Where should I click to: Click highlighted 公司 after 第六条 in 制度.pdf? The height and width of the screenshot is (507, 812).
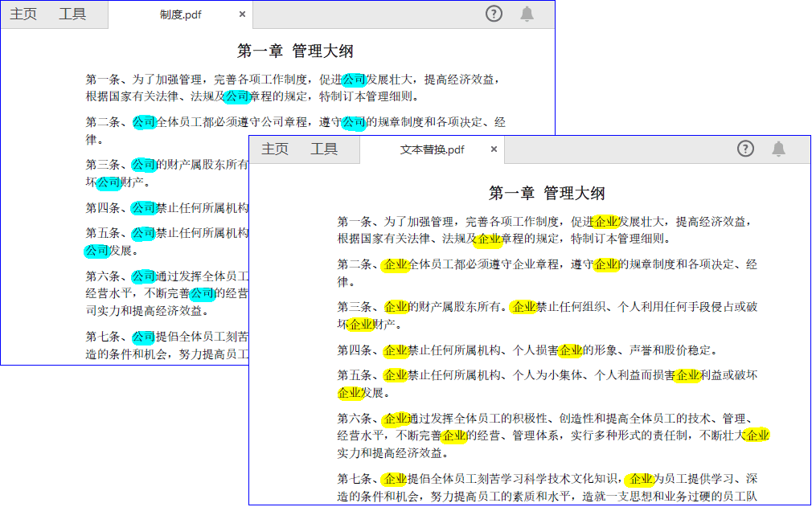pyautogui.click(x=144, y=276)
